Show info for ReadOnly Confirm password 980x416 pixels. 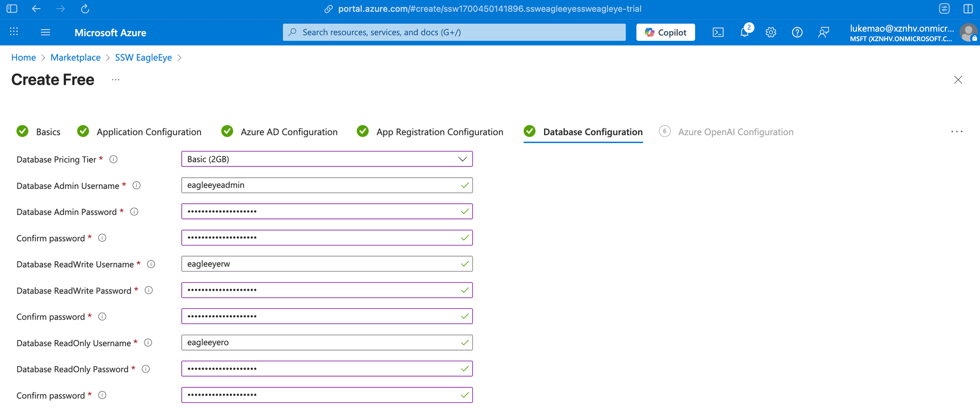(x=102, y=395)
